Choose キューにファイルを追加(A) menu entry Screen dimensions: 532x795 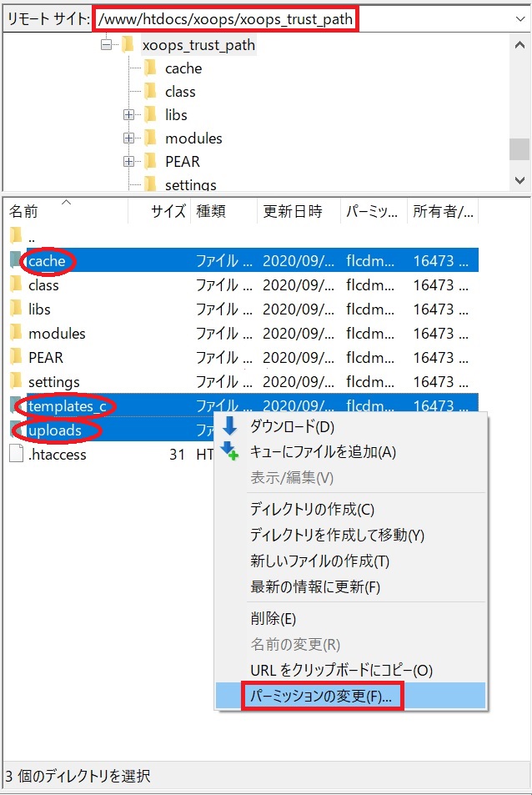tap(350, 451)
